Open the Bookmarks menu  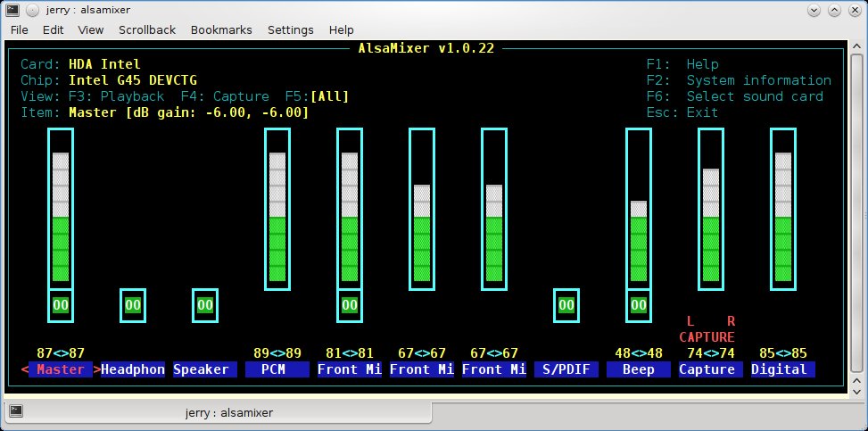pyautogui.click(x=221, y=29)
